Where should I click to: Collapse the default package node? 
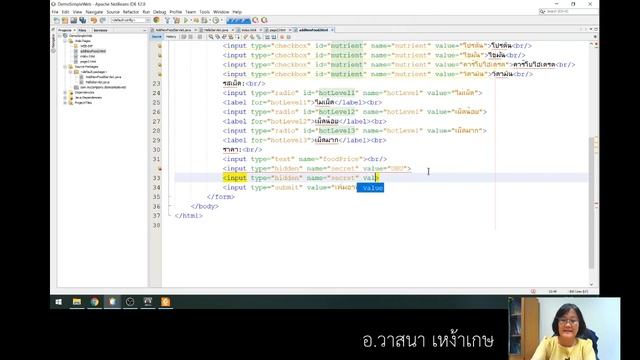pos(71,72)
